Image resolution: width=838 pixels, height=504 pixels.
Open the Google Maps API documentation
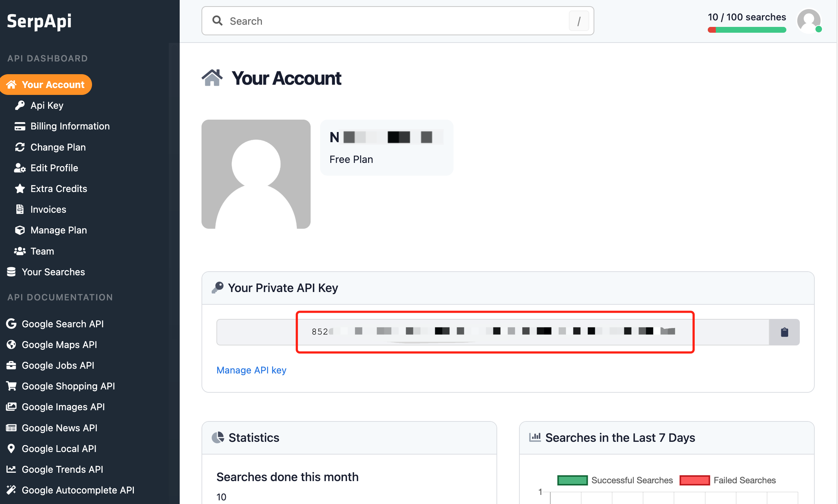59,345
